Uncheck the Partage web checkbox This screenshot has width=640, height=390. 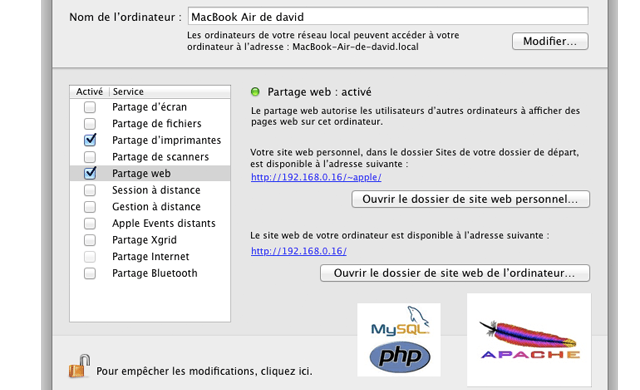point(90,173)
